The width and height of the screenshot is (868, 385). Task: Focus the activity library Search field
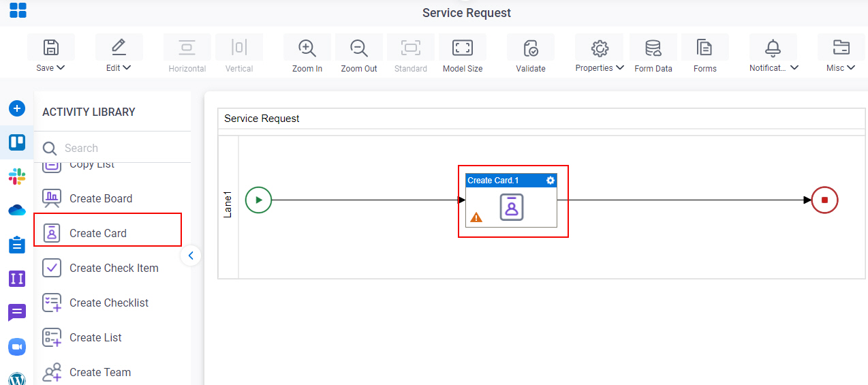point(112,148)
